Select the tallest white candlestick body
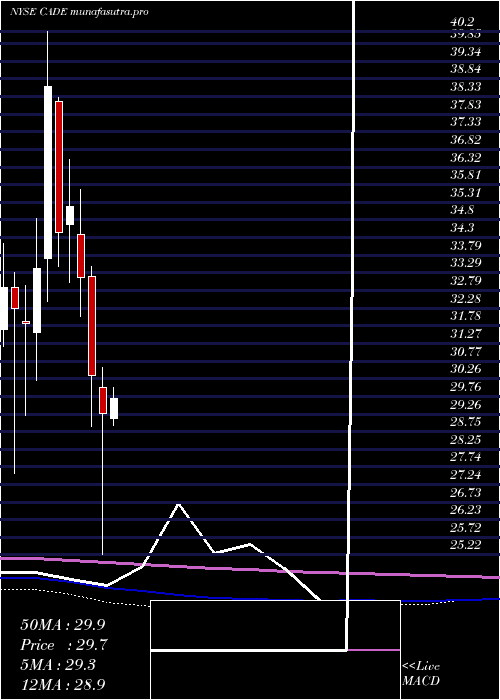500x700 pixels. (x=48, y=172)
